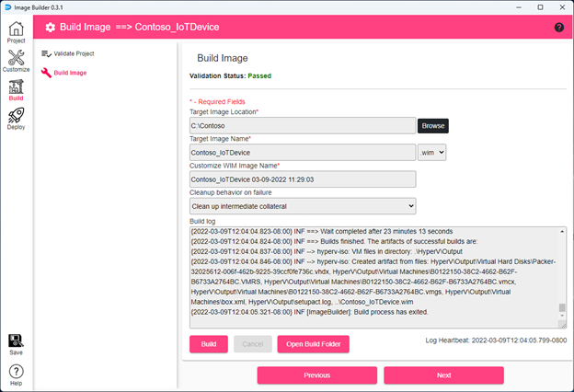Click the 'Wait completed after 23 minutes' log line

tap(322, 232)
